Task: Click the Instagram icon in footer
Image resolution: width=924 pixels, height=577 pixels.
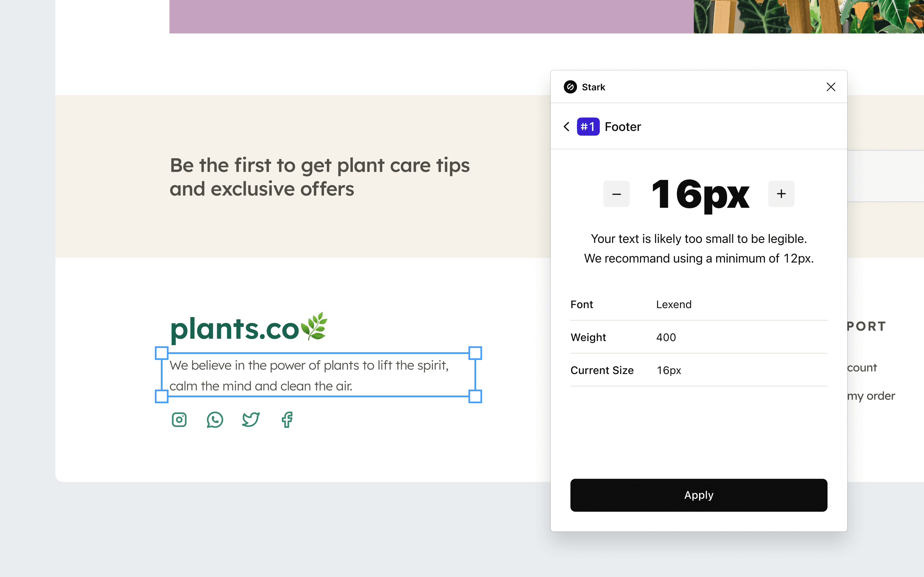Action: pyautogui.click(x=179, y=419)
